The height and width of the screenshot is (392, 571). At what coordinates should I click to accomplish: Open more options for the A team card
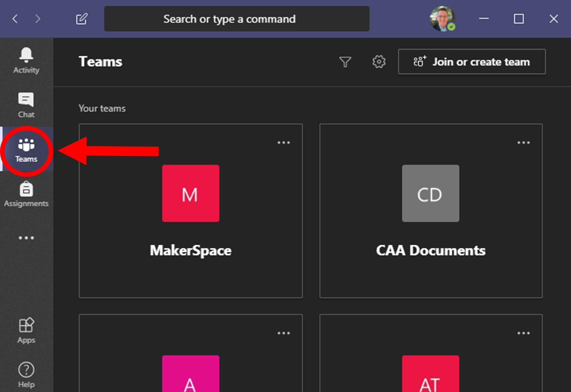coord(284,333)
